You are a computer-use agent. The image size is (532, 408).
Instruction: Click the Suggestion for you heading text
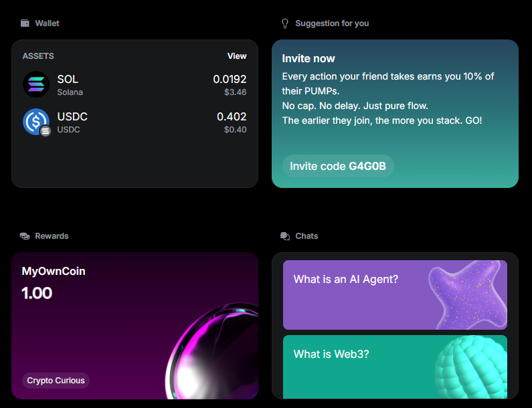332,23
